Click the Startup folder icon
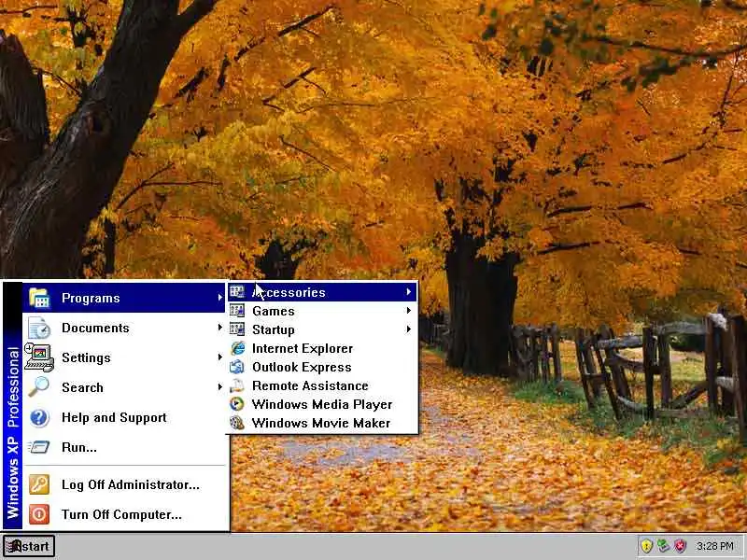The height and width of the screenshot is (560, 747). coord(237,329)
